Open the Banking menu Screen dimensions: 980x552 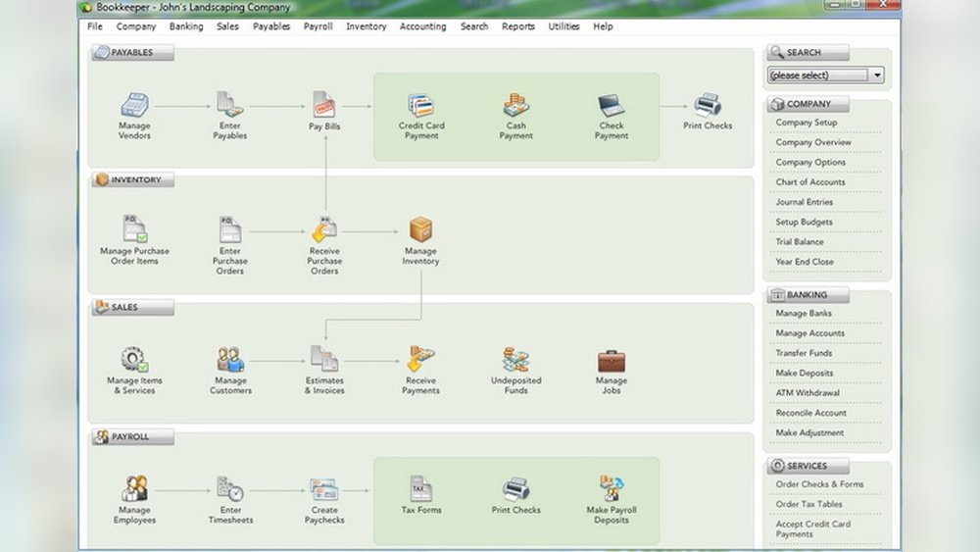pos(186,26)
